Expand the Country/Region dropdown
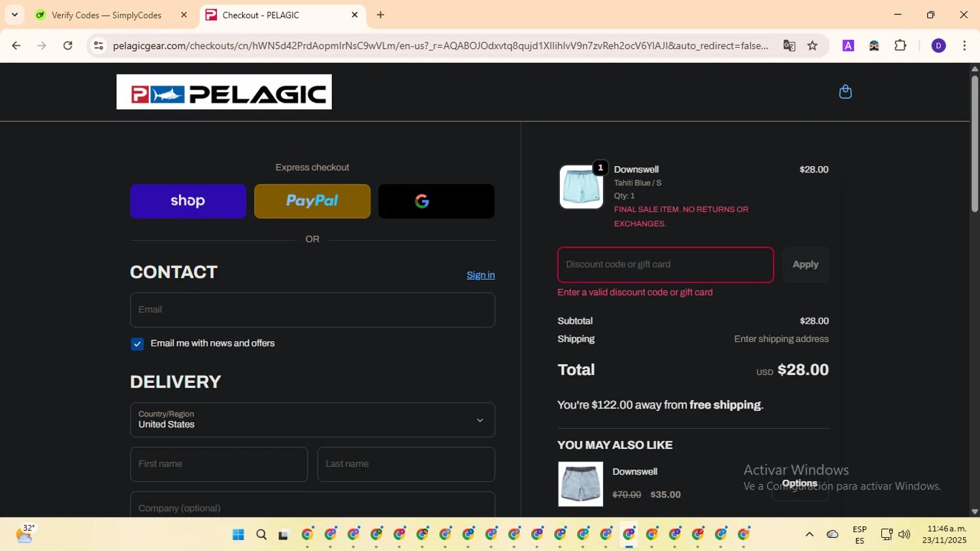The image size is (980, 551). 312,420
